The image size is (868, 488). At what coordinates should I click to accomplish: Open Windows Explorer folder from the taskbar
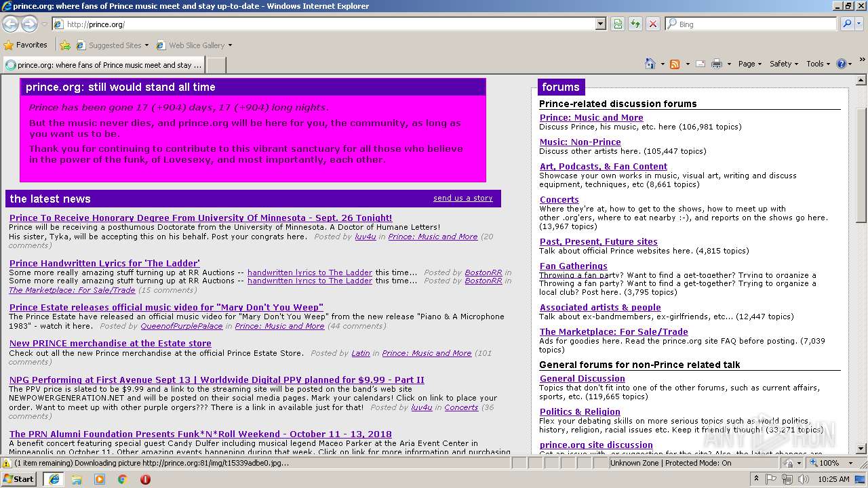[77, 479]
